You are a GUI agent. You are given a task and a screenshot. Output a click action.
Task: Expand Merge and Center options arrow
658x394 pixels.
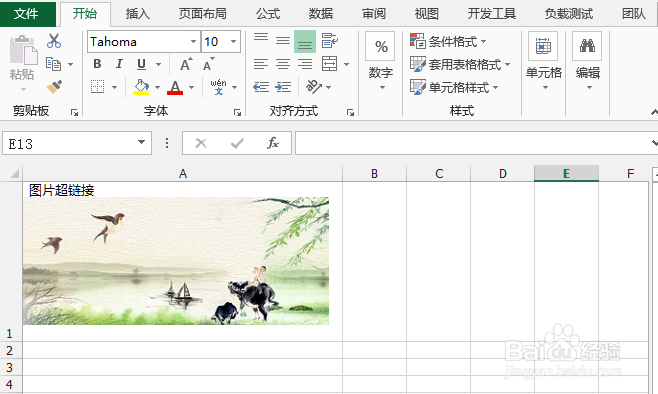tap(347, 64)
